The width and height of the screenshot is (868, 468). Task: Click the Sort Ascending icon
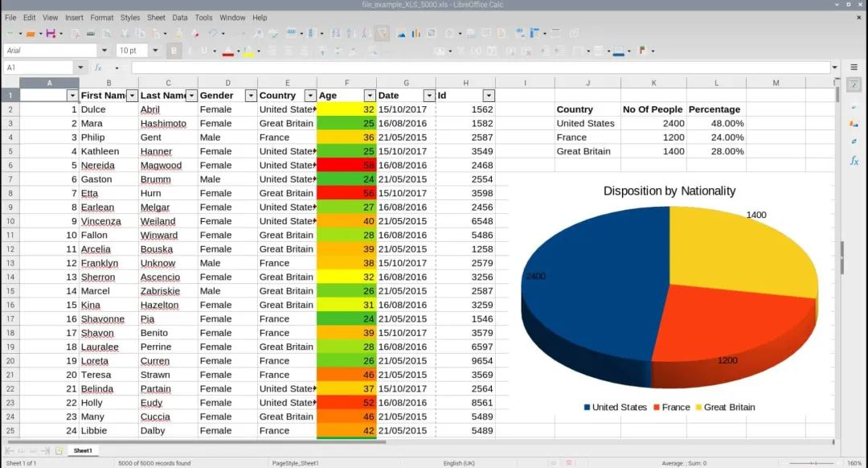click(351, 34)
